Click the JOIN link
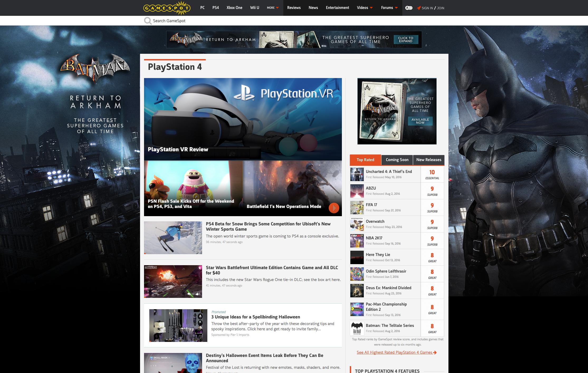 point(441,8)
